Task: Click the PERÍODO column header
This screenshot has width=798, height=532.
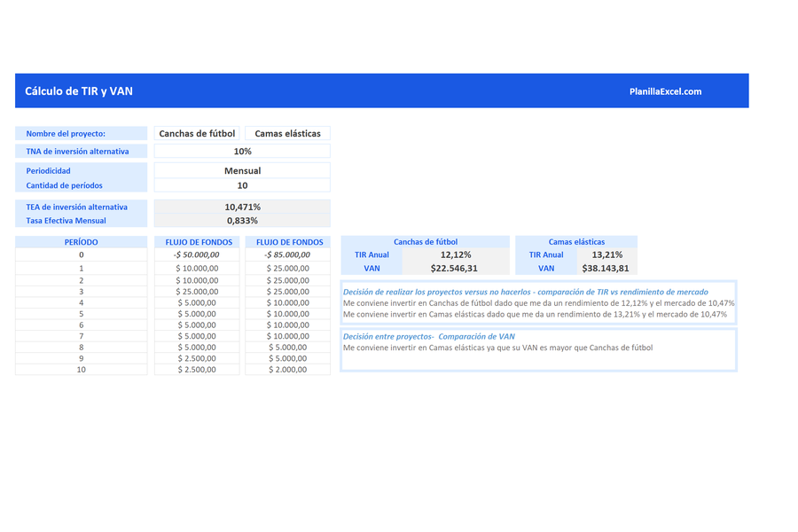Action: pyautogui.click(x=80, y=241)
